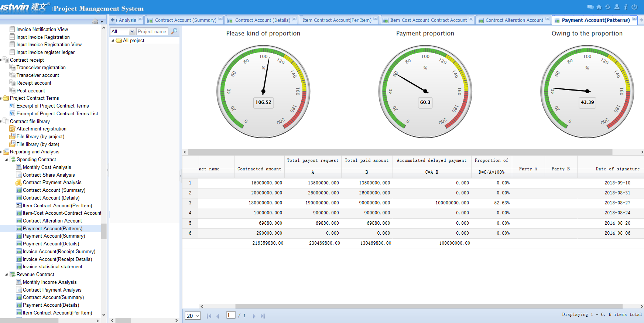644x323 pixels.
Task: Collapse the 'All project' tree node
Action: click(x=113, y=41)
